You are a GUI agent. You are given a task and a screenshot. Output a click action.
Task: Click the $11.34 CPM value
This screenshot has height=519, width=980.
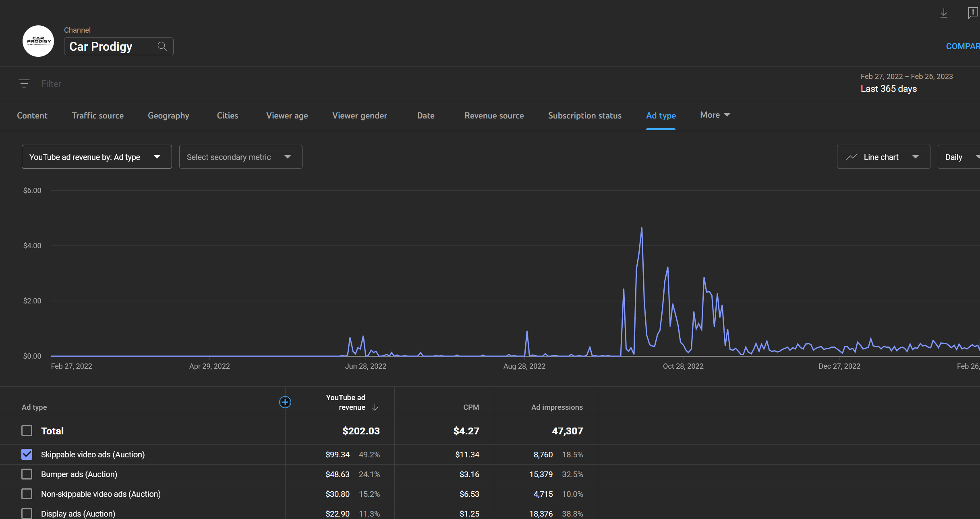[x=467, y=455]
